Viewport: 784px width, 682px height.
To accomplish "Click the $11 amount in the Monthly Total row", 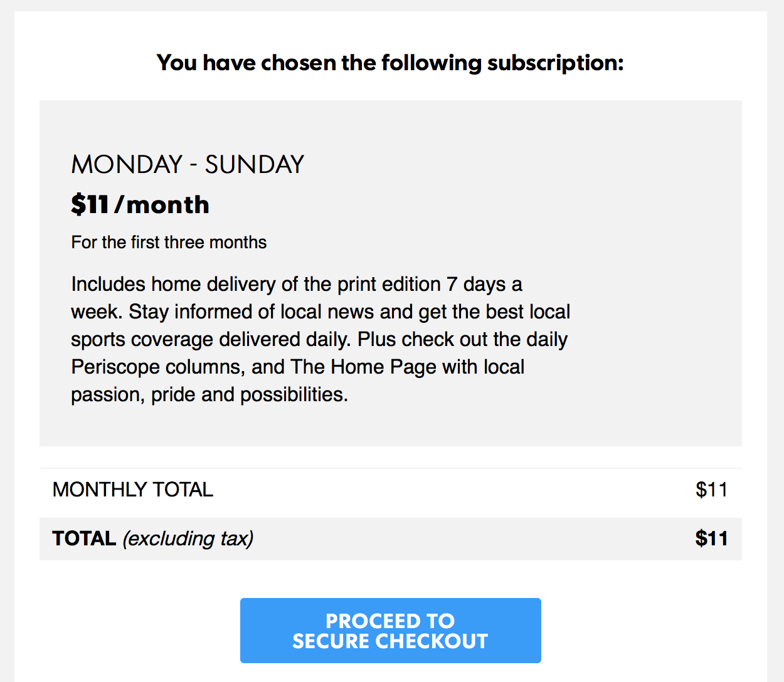I will [x=711, y=490].
